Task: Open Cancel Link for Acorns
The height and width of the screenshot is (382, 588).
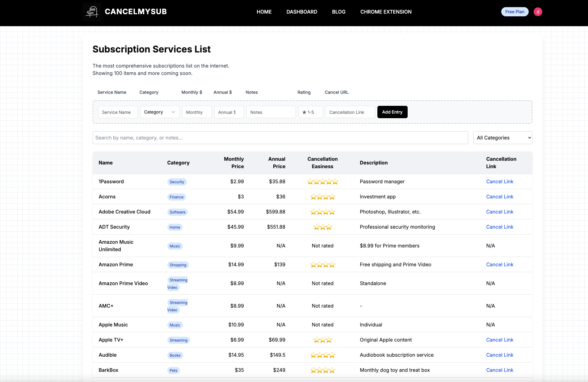Action: tap(500, 197)
